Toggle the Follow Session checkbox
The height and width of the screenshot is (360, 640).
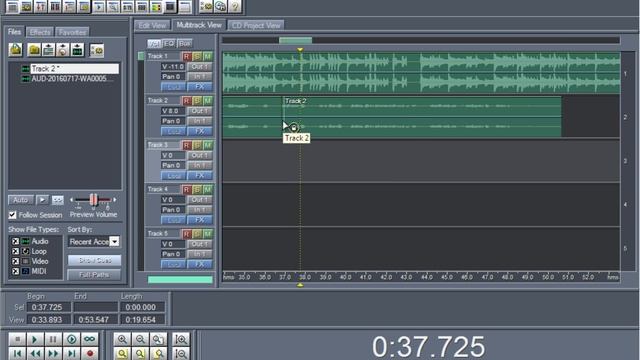(x=13, y=215)
